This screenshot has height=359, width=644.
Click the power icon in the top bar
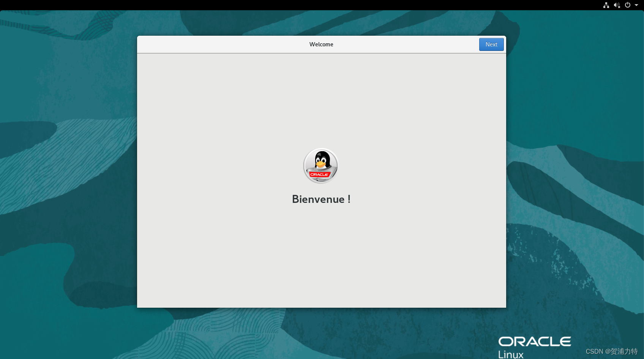pyautogui.click(x=628, y=5)
